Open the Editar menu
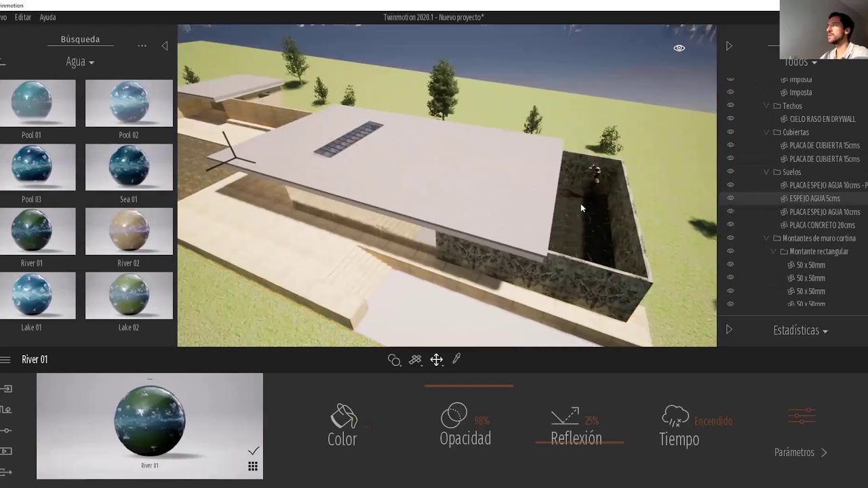The image size is (868, 488). click(x=23, y=17)
